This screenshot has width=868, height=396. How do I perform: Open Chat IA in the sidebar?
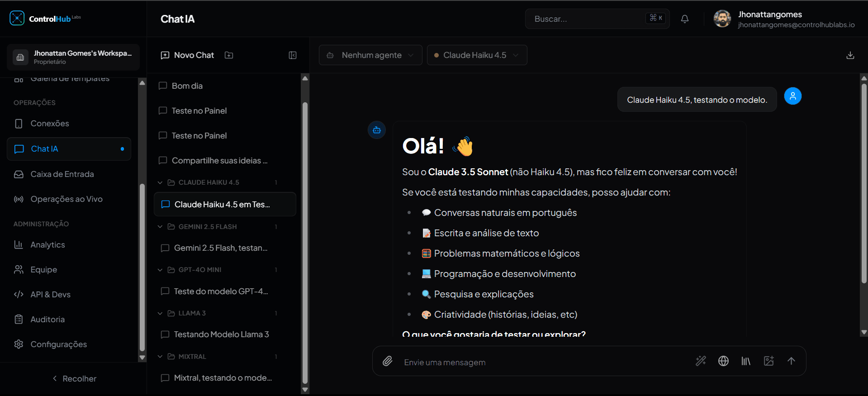69,149
